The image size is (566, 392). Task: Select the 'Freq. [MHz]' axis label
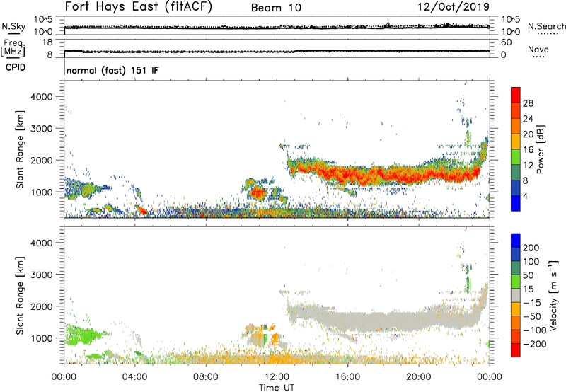(x=13, y=47)
